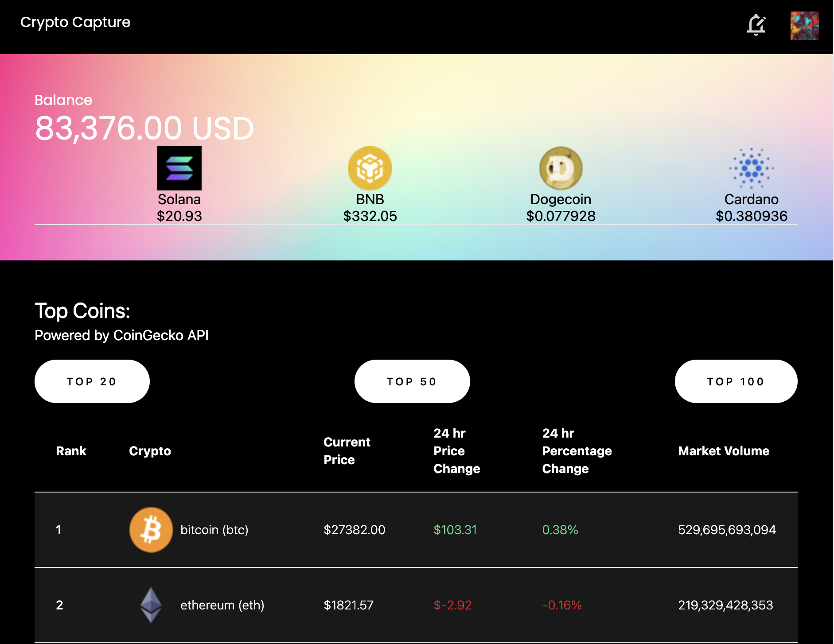834x644 pixels.
Task: Click the Cardano coin icon
Action: coord(752,168)
